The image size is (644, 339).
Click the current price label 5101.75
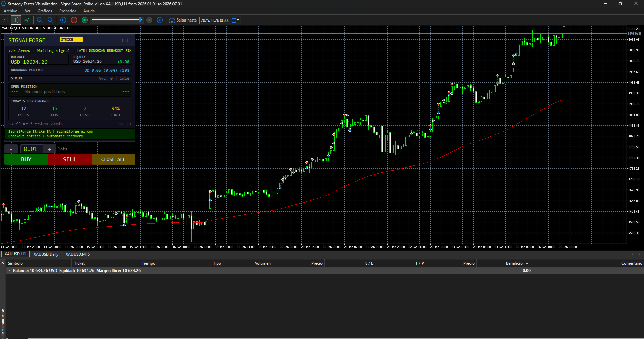(x=634, y=34)
